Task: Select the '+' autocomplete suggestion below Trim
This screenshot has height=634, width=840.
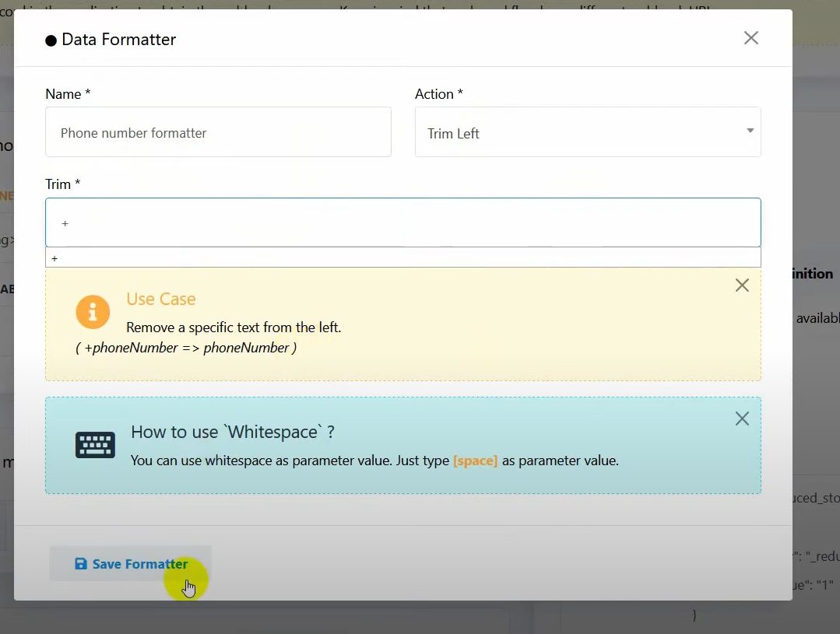Action: point(402,257)
